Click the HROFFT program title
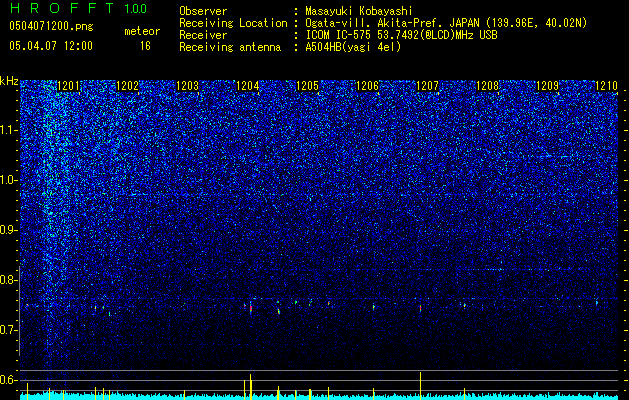The width and height of the screenshot is (629, 400). pos(63,8)
